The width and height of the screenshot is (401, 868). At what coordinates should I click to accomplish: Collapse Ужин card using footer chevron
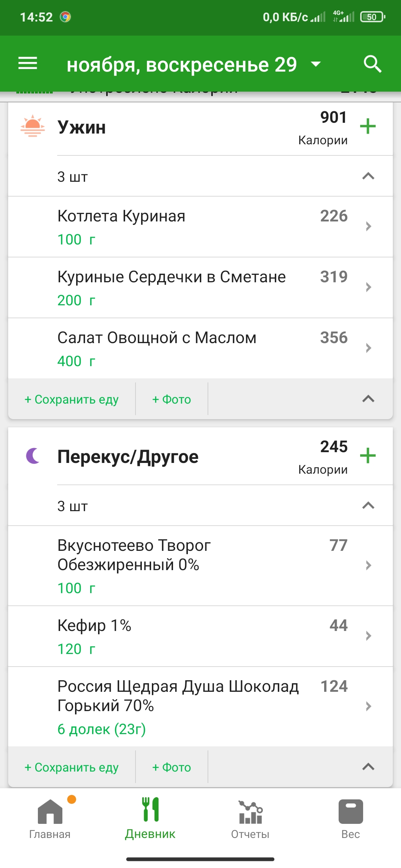point(368,399)
